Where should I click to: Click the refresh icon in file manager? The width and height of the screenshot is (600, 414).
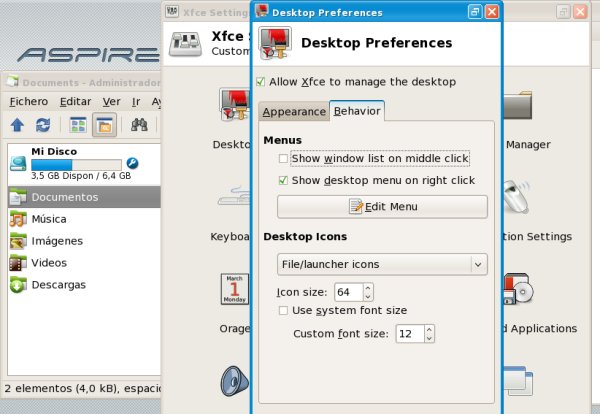pos(43,125)
